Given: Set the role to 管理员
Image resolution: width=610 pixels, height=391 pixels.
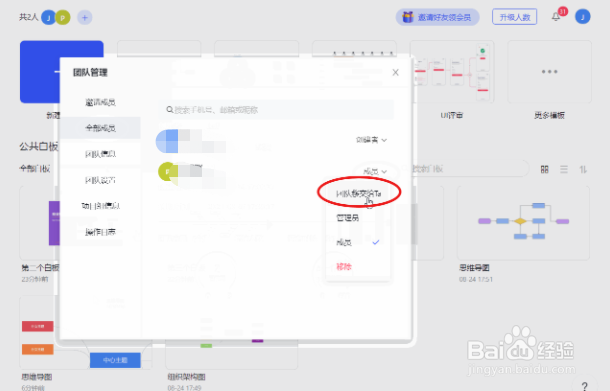Looking at the screenshot, I should [x=347, y=218].
